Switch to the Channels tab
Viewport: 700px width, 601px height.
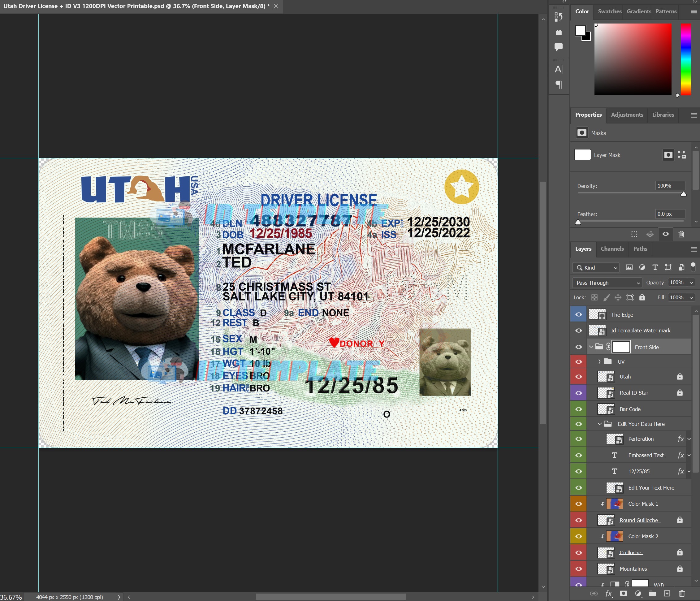[x=612, y=249]
